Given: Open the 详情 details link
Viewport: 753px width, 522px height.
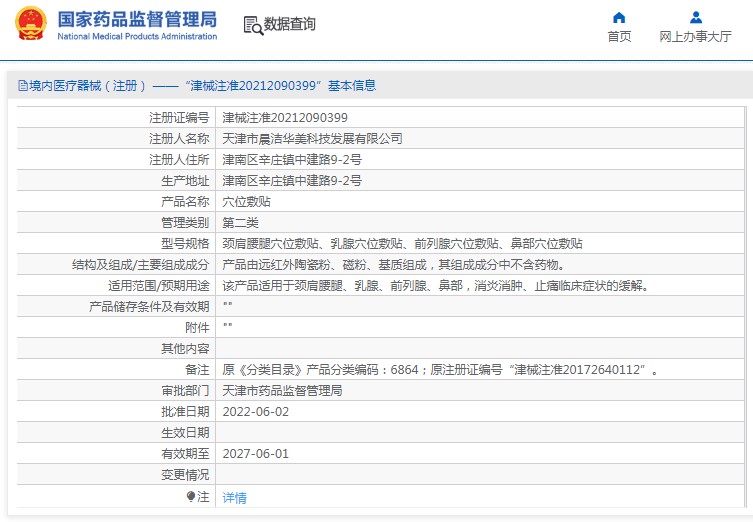Looking at the screenshot, I should (x=234, y=498).
